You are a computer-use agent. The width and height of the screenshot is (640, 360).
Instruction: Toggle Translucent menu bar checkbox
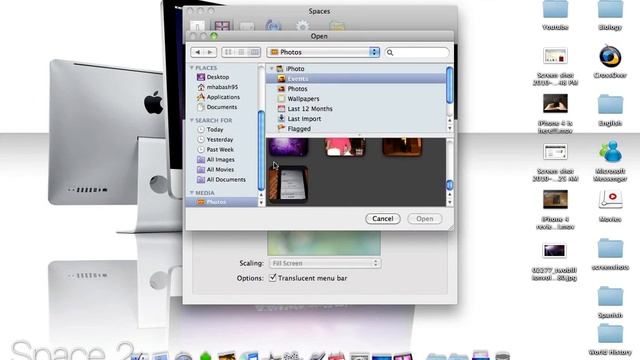coord(273,278)
